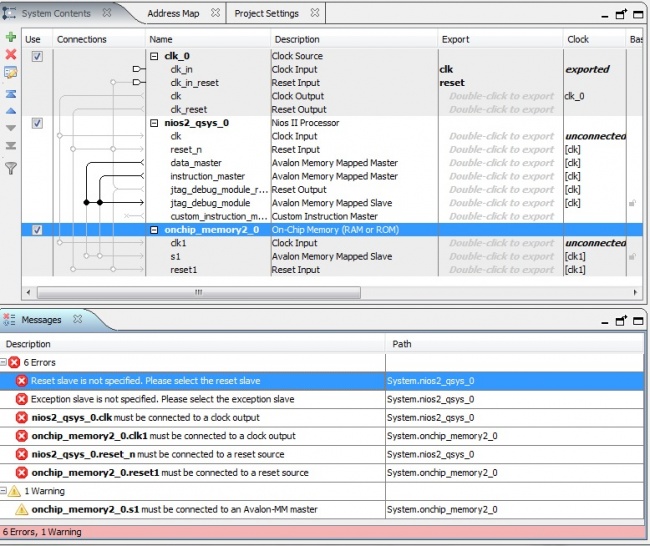650x546 pixels.
Task: Select the Reset slave not specified error
Action: pos(322,381)
